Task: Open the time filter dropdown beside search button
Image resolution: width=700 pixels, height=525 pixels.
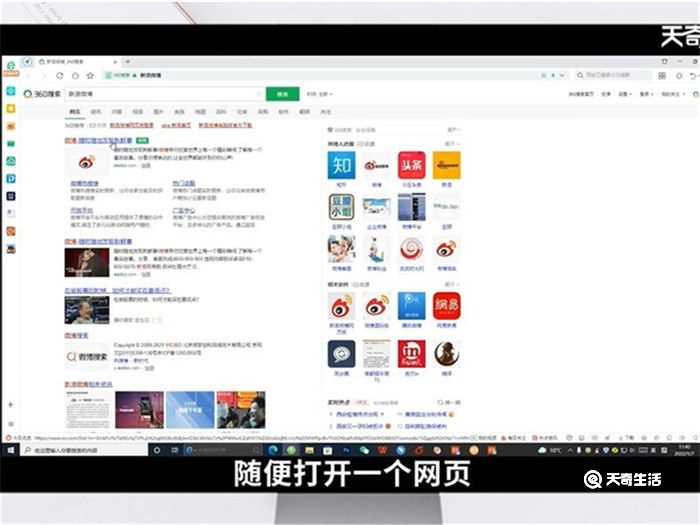Action: tap(319, 94)
